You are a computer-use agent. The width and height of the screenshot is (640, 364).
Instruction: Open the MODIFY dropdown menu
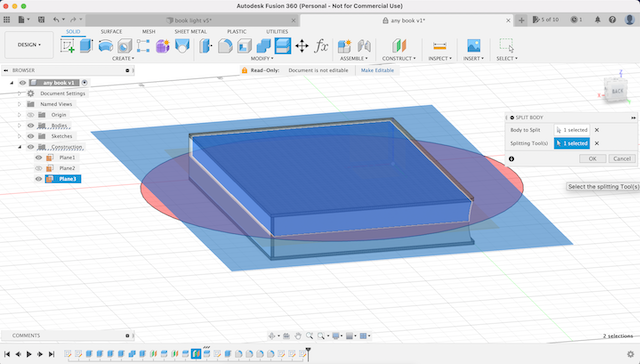point(262,58)
